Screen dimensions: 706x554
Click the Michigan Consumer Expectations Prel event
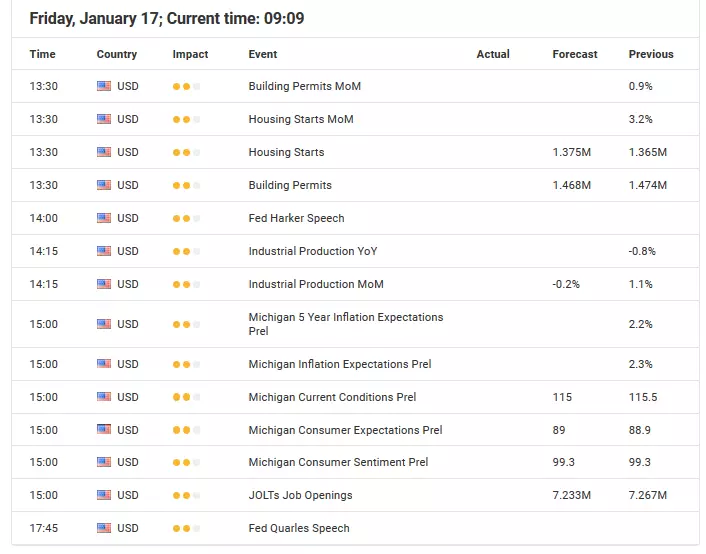[x=345, y=430]
